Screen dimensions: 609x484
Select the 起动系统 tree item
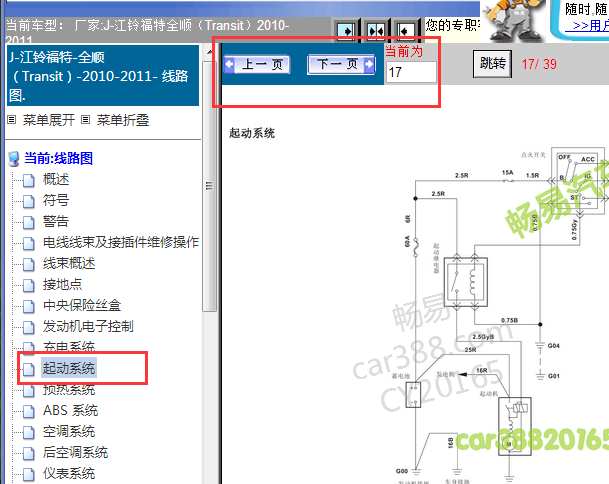tap(69, 368)
